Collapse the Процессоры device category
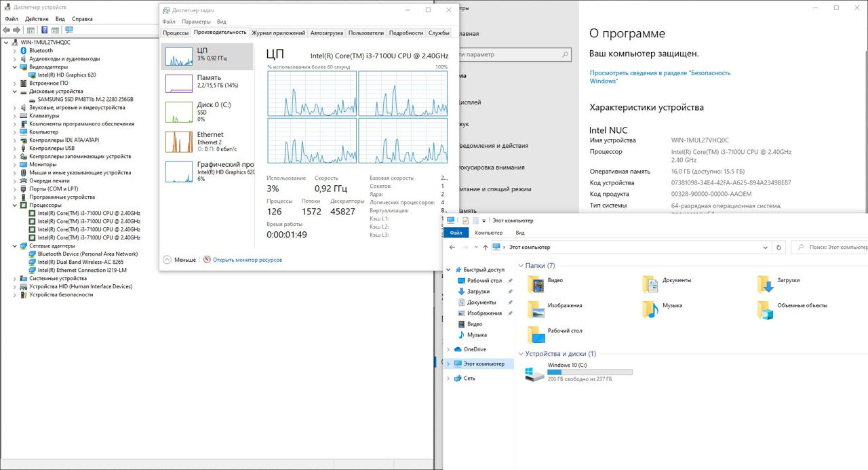Image resolution: width=868 pixels, height=470 pixels. (15, 205)
